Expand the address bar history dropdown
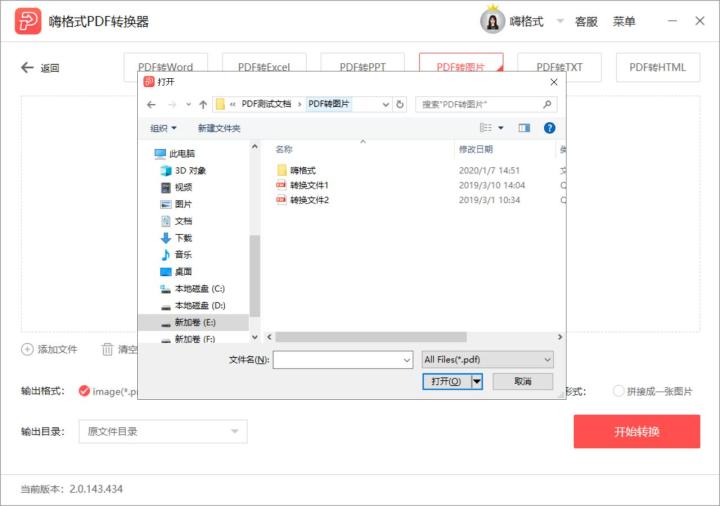Viewport: 720px width, 506px height. point(385,105)
